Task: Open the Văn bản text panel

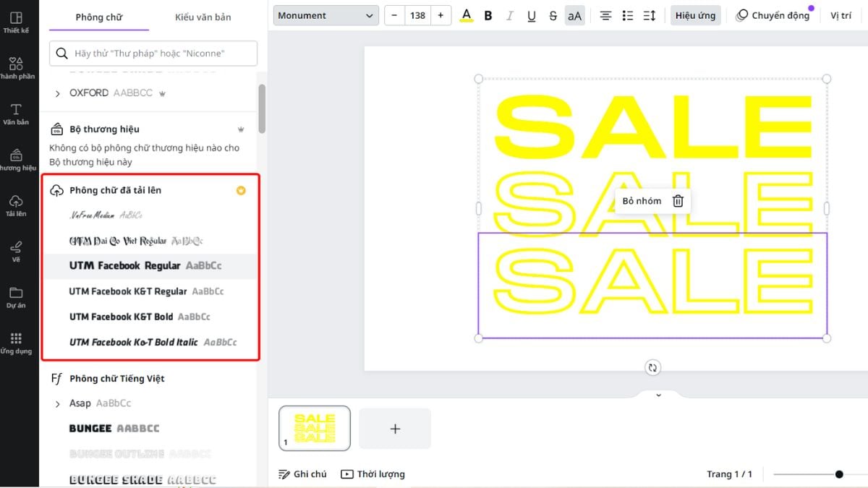Action: [x=16, y=114]
